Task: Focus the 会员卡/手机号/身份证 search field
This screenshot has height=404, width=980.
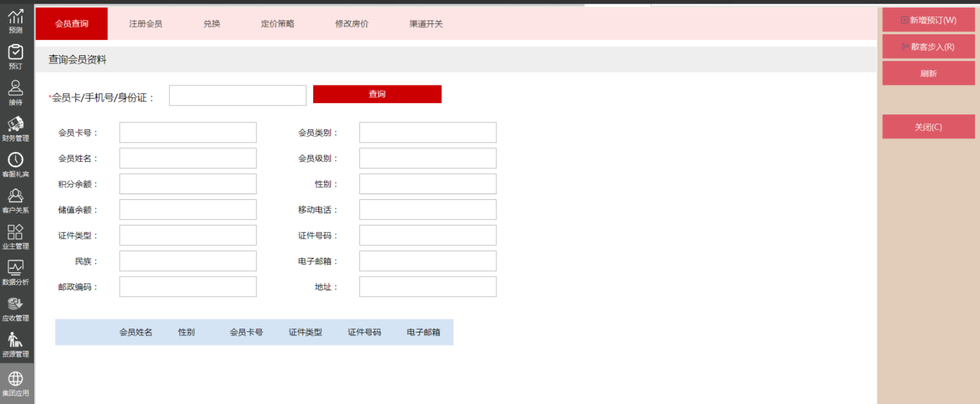Action: click(x=237, y=96)
